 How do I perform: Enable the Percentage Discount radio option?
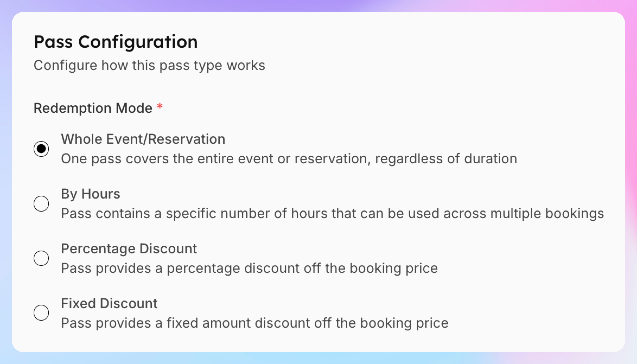(41, 258)
